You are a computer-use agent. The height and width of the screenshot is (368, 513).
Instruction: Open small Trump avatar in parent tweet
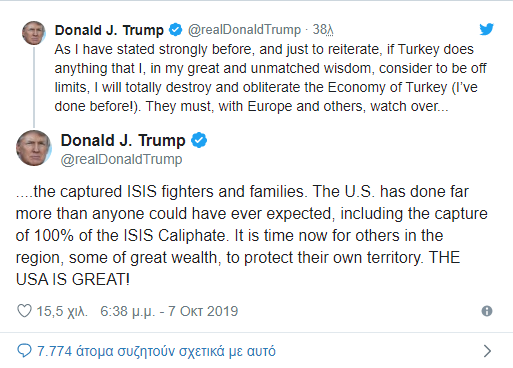tap(34, 33)
